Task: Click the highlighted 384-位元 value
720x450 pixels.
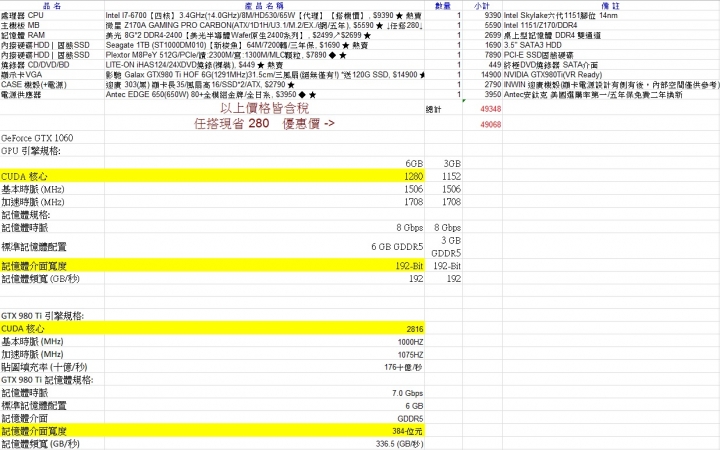Action: coord(264,431)
